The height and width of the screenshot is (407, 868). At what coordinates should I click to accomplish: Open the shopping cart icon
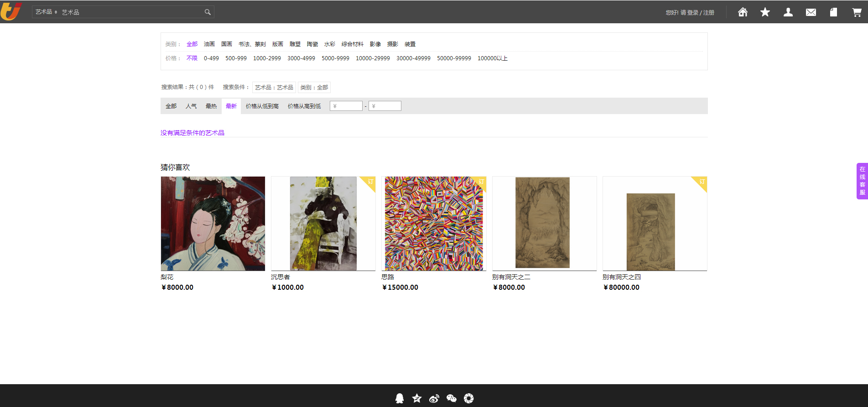(857, 12)
